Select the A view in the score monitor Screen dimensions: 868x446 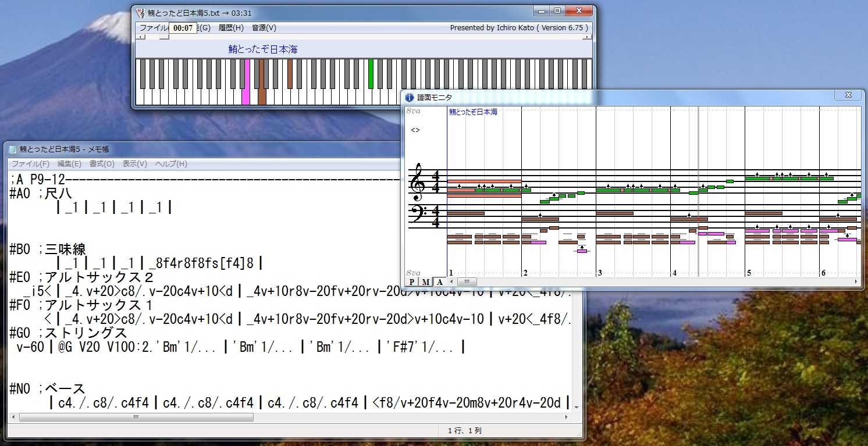tap(439, 282)
